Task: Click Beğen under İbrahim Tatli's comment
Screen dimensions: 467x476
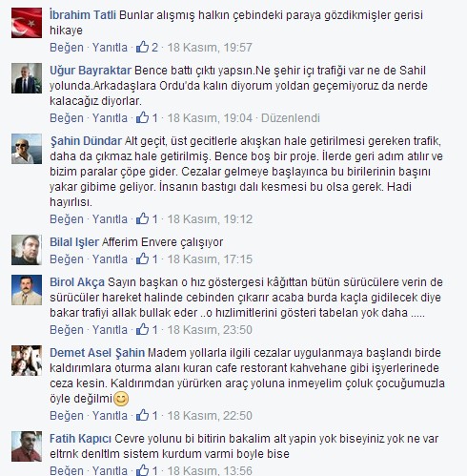Action: click(67, 48)
